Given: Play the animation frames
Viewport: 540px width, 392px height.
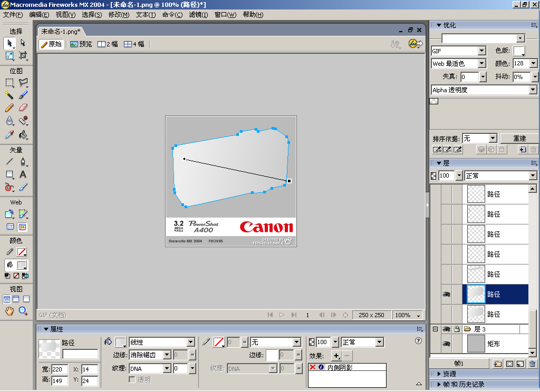Looking at the screenshot, I should (282, 315).
